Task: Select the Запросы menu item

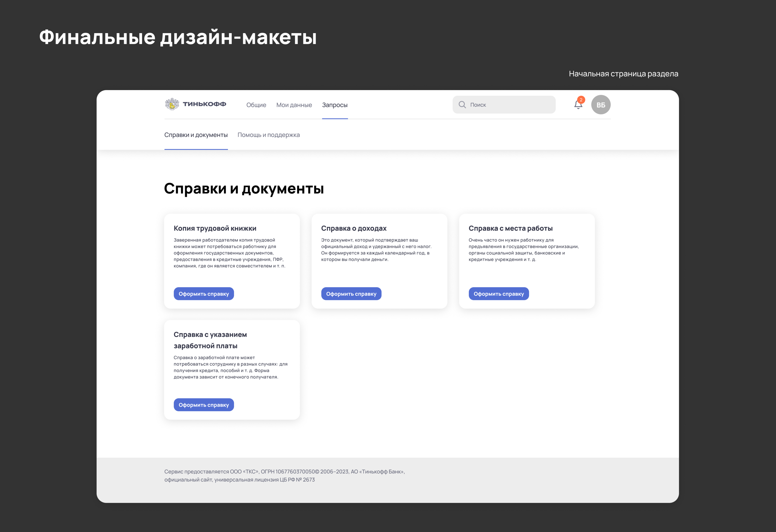Action: coord(335,105)
